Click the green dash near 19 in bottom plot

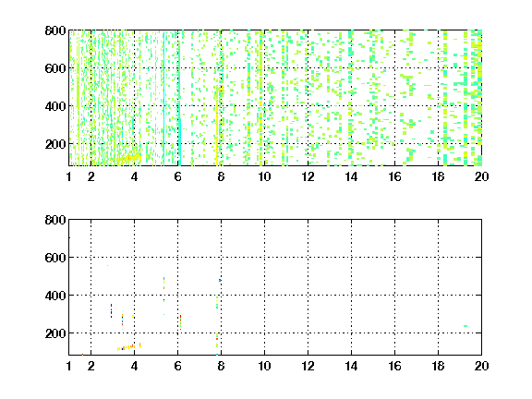click(465, 326)
